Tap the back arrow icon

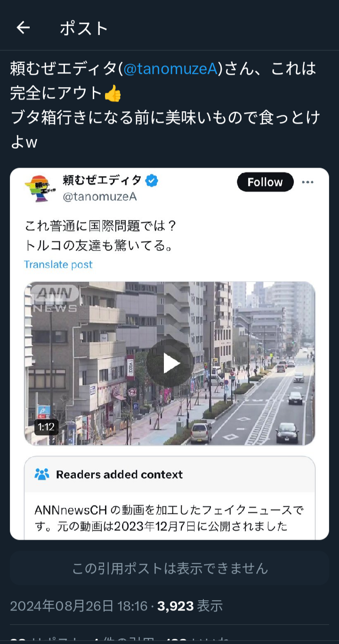coord(23,28)
